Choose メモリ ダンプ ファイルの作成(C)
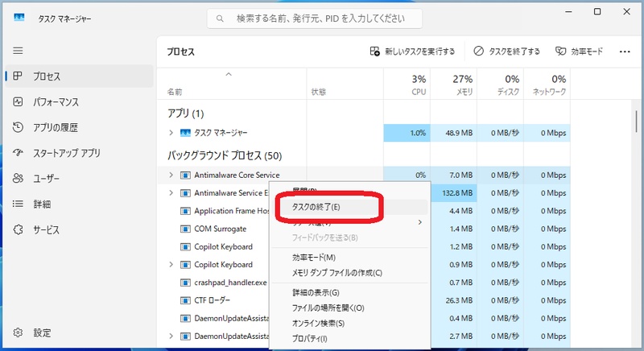Screen dimensions: 644x351 tap(350, 273)
